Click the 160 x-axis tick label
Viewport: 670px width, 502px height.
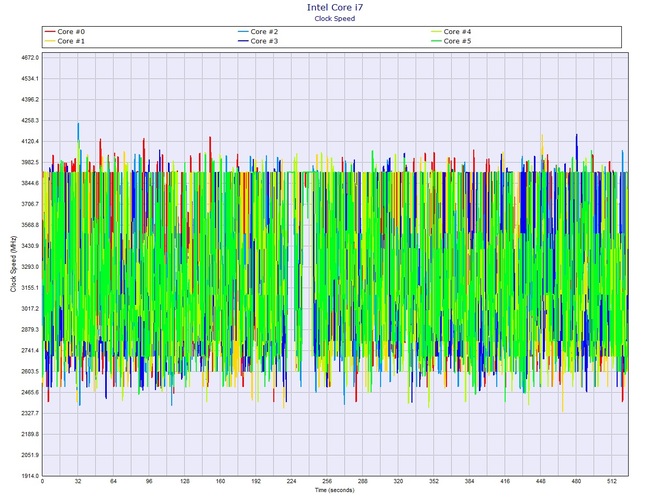(x=220, y=481)
